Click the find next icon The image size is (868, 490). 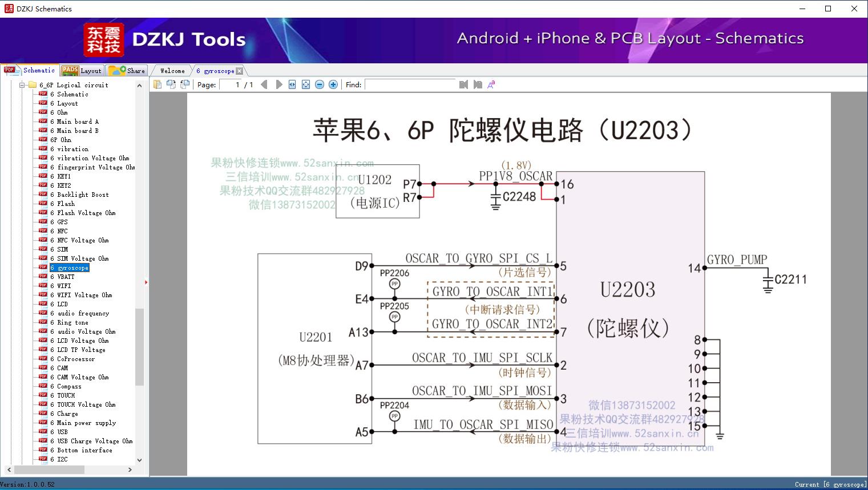click(478, 84)
